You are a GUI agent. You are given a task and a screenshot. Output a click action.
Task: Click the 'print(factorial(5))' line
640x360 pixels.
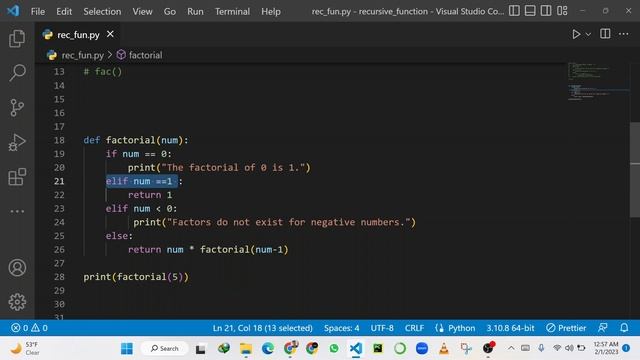(136, 277)
